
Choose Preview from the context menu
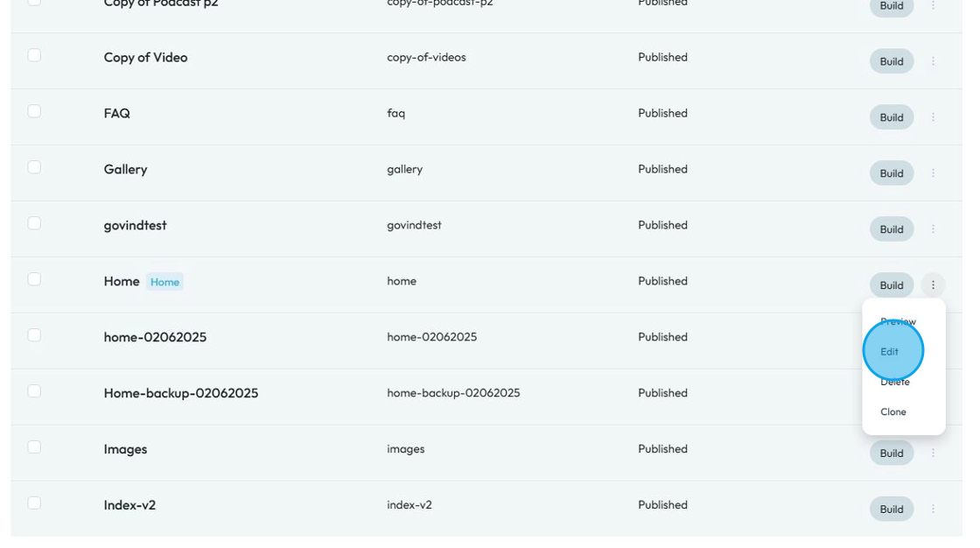898,322
